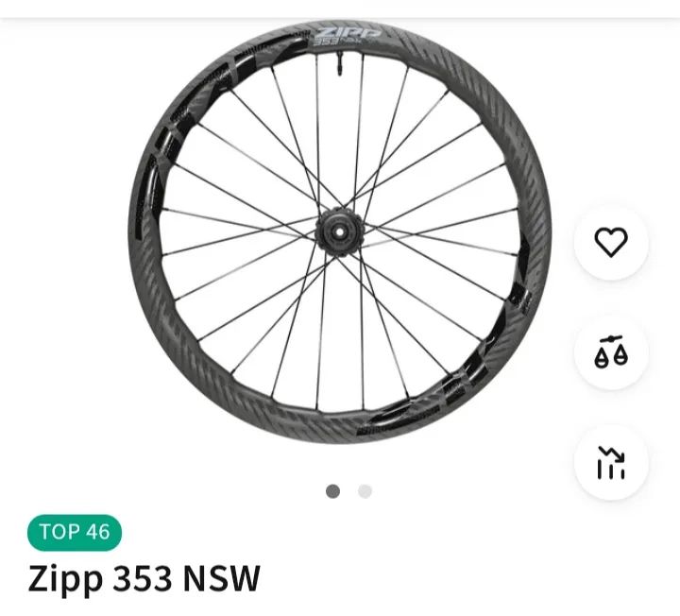Click the word Zipp in the title
This screenshot has width=680, height=616.
(59, 579)
